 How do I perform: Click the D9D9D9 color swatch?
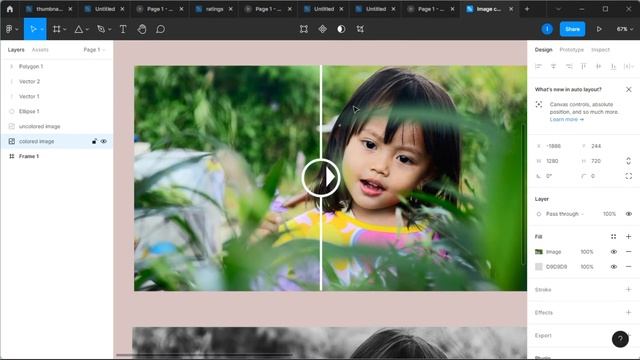click(x=539, y=267)
